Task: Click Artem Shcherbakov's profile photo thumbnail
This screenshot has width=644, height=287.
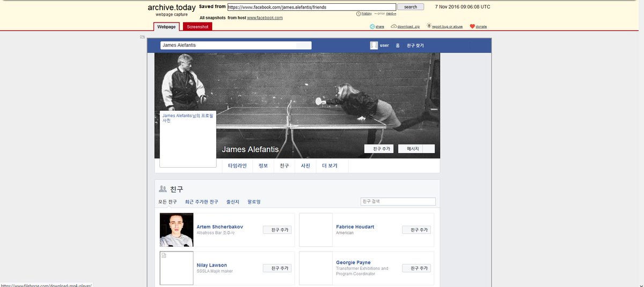Action: pos(177,230)
